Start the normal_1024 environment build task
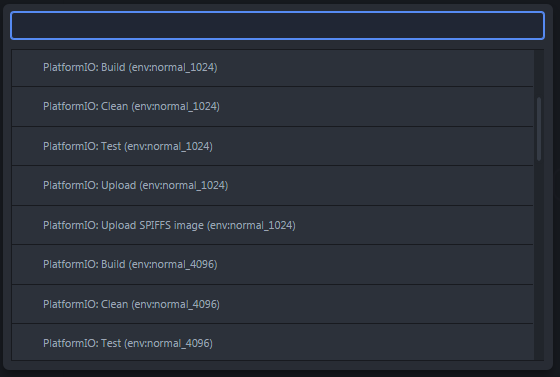The width and height of the screenshot is (560, 377). click(x=272, y=68)
